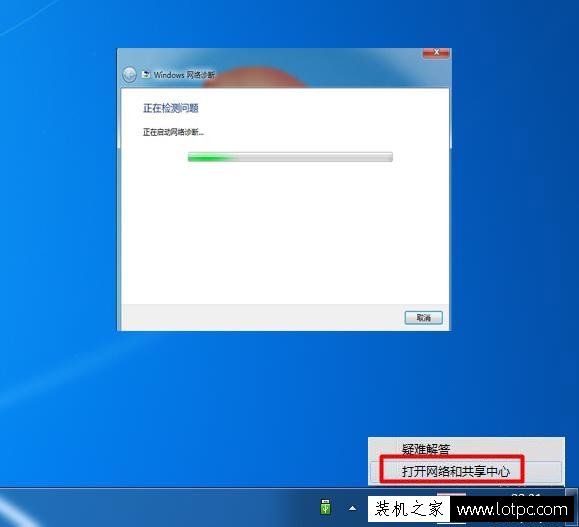Open the www.lotpc.com watermark link
Viewport: 579px width, 527px height.
512,510
